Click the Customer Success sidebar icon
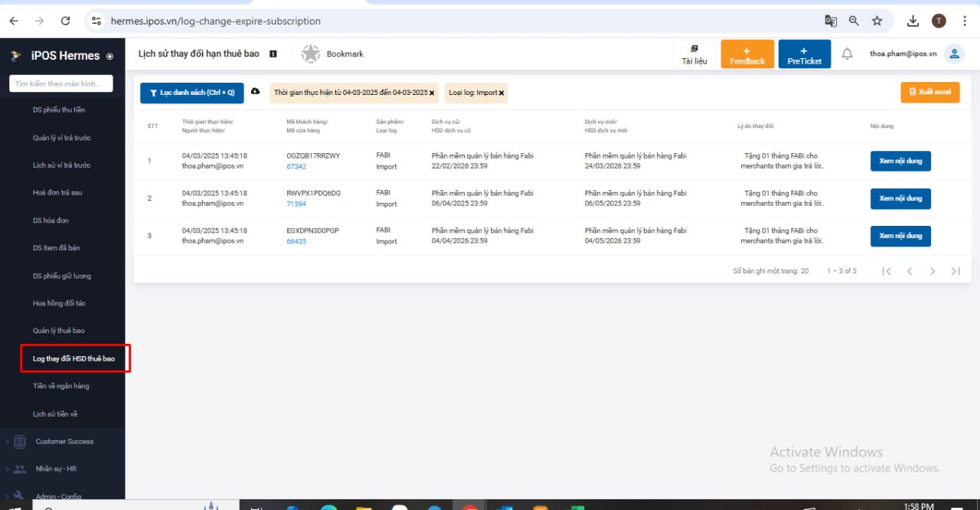 pyautogui.click(x=20, y=442)
